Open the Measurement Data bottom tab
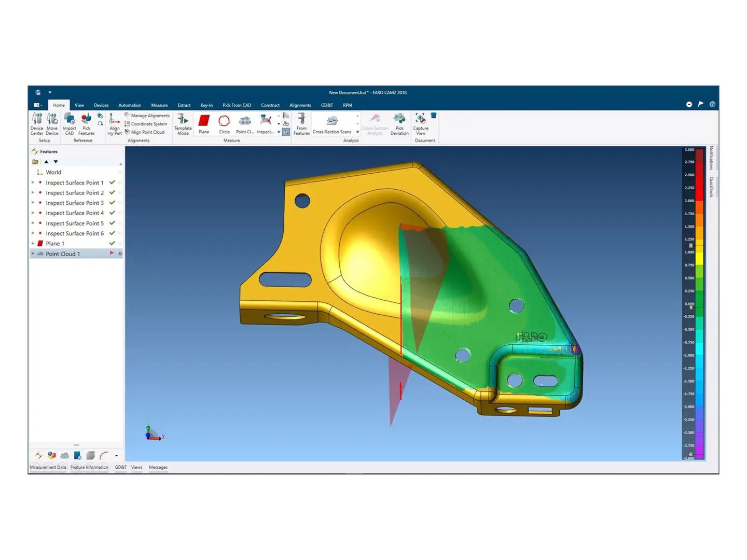Viewport: 747px width, 560px height. pyautogui.click(x=48, y=467)
